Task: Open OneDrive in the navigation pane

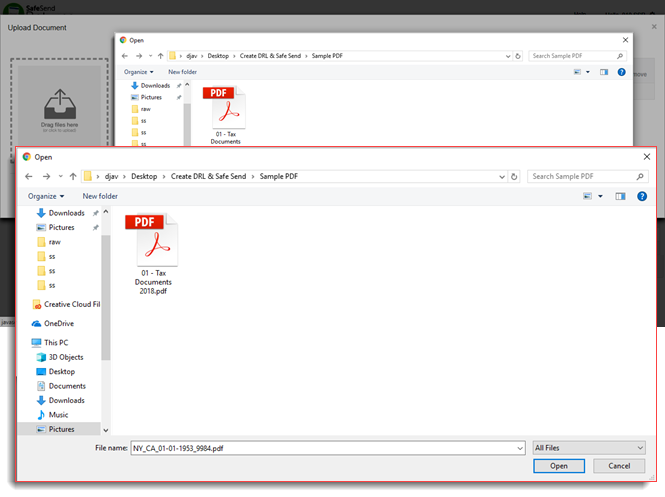Action: click(59, 323)
